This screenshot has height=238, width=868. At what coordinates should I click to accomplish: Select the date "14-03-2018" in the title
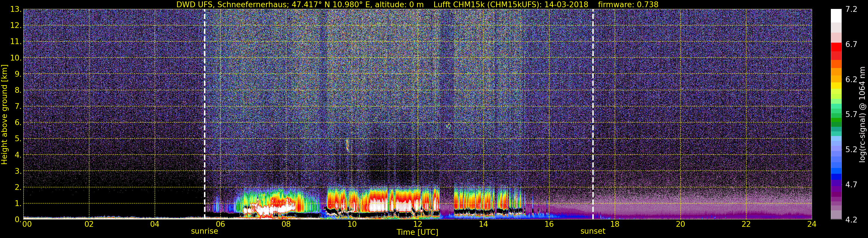point(566,4)
